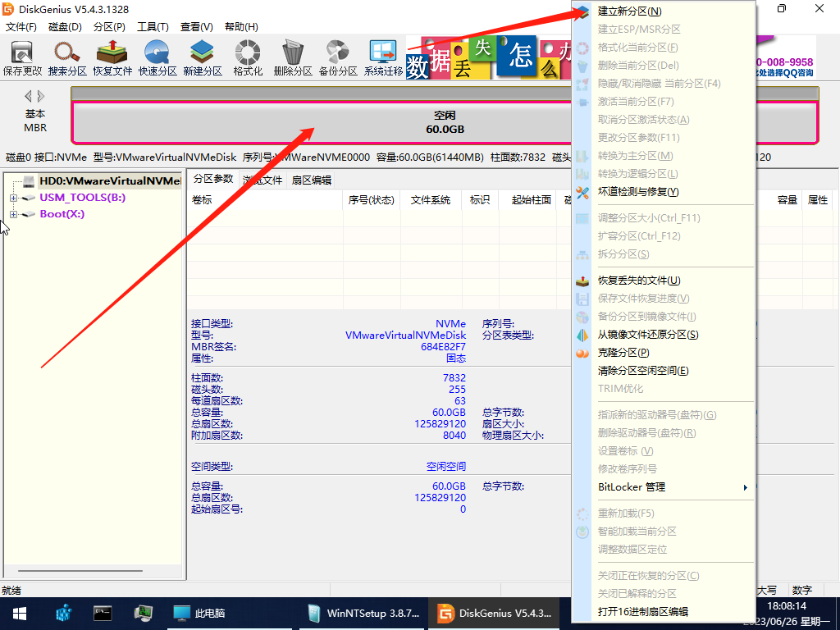
Task: Open the 工具(T) menu
Action: pyautogui.click(x=153, y=27)
